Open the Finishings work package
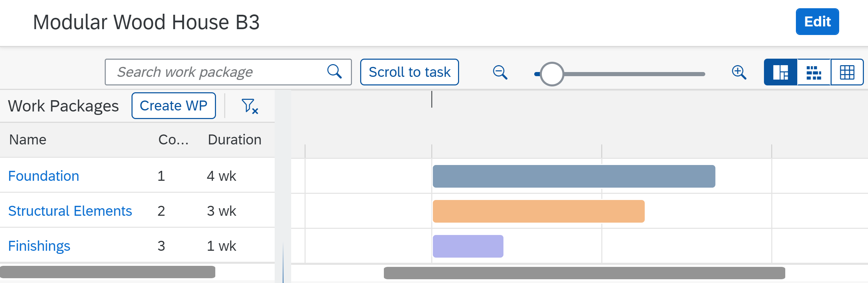Image resolution: width=868 pixels, height=283 pixels. [39, 246]
